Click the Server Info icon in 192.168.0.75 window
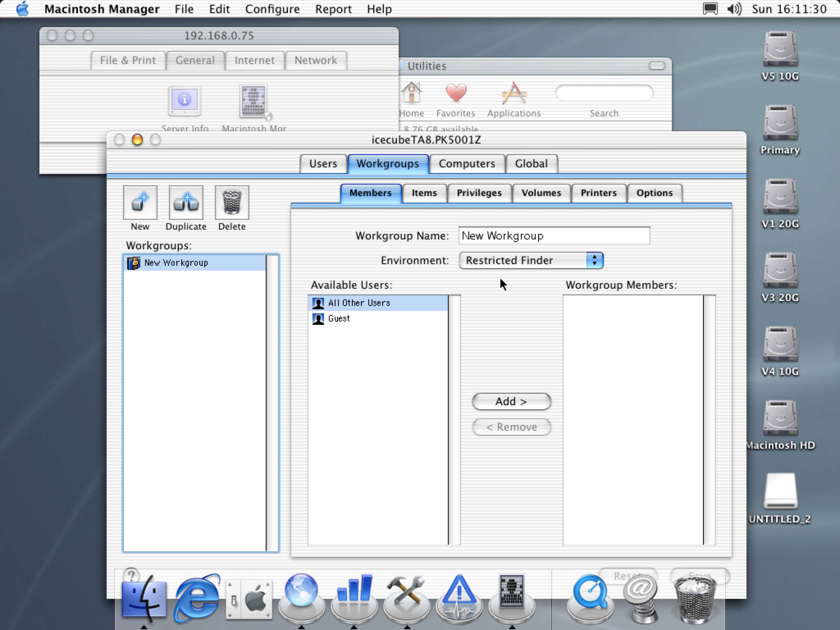 (185, 102)
